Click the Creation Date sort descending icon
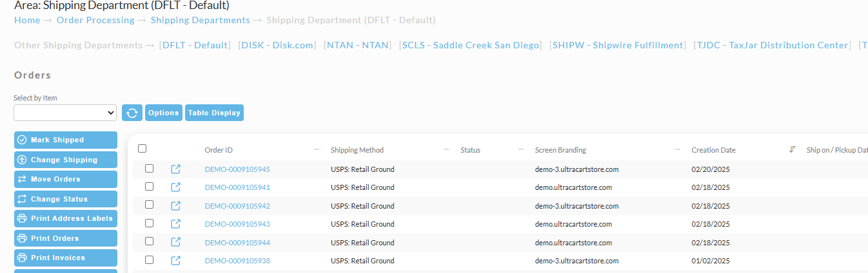Screen dimensions: 868x273 click(x=793, y=150)
